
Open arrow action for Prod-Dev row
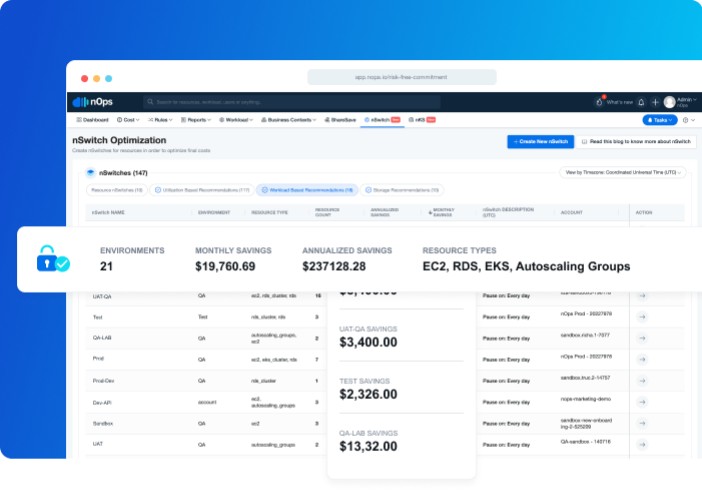642,381
